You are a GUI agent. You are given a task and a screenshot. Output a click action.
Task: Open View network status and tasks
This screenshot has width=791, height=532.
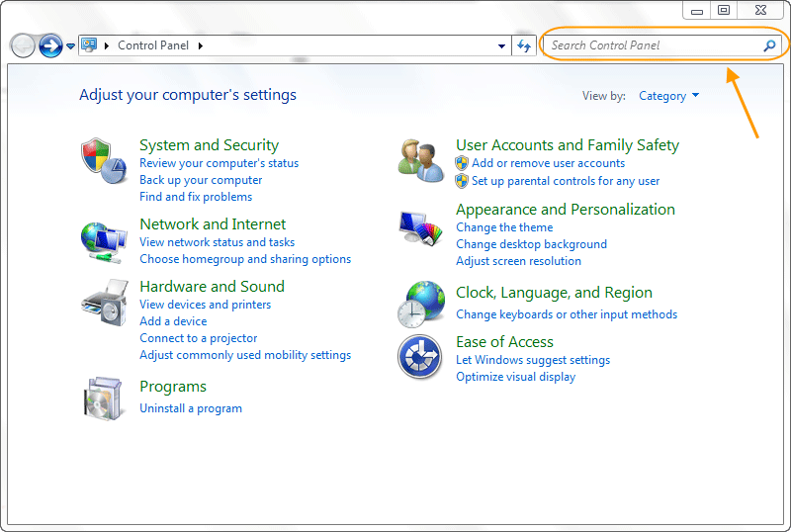217,242
